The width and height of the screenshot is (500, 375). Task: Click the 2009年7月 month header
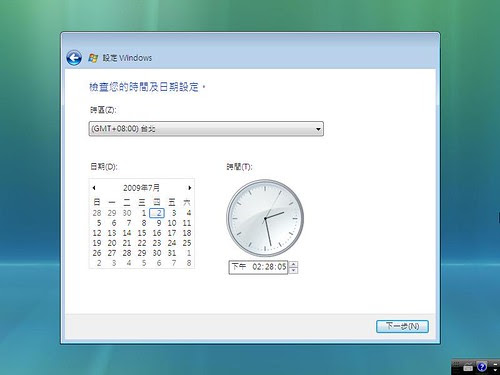click(141, 188)
